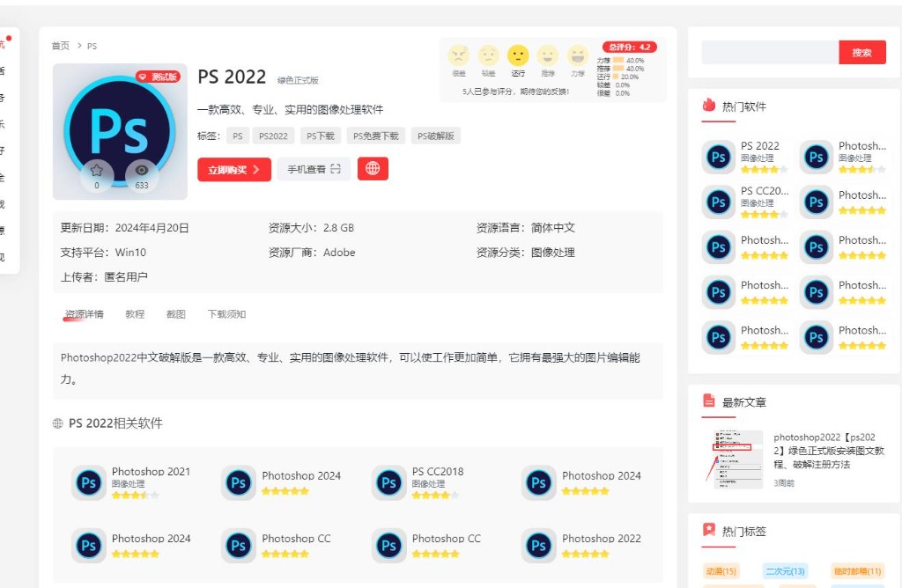Switch to the 下载须知 tab
The height and width of the screenshot is (588, 902).
[226, 314]
